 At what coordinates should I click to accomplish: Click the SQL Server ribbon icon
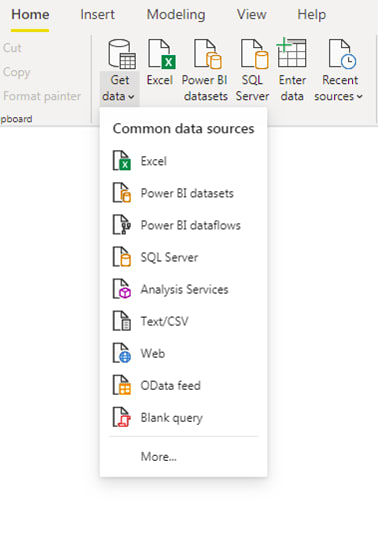(x=254, y=54)
